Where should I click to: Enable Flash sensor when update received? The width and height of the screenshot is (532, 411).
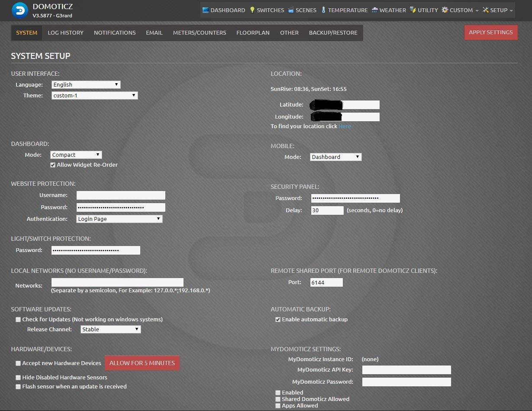tap(18, 387)
